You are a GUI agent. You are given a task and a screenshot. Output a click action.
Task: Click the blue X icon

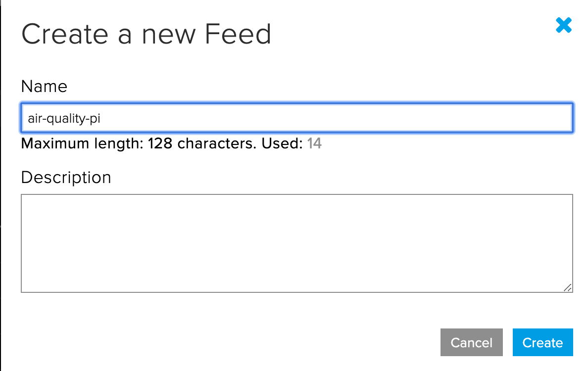563,25
